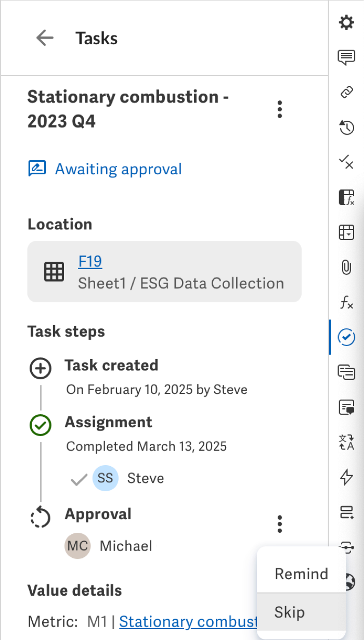Click the Task steps section heading
The image size is (364, 640).
click(66, 331)
